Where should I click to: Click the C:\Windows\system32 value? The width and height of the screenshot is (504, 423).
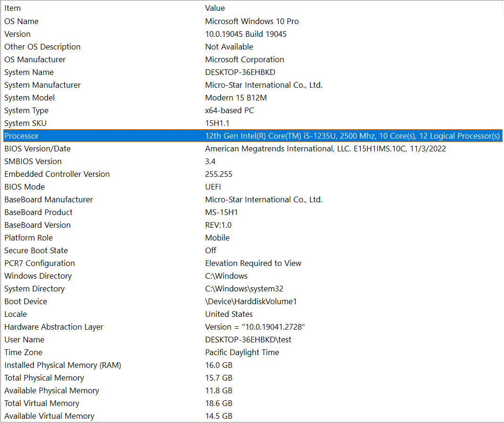tap(244, 289)
